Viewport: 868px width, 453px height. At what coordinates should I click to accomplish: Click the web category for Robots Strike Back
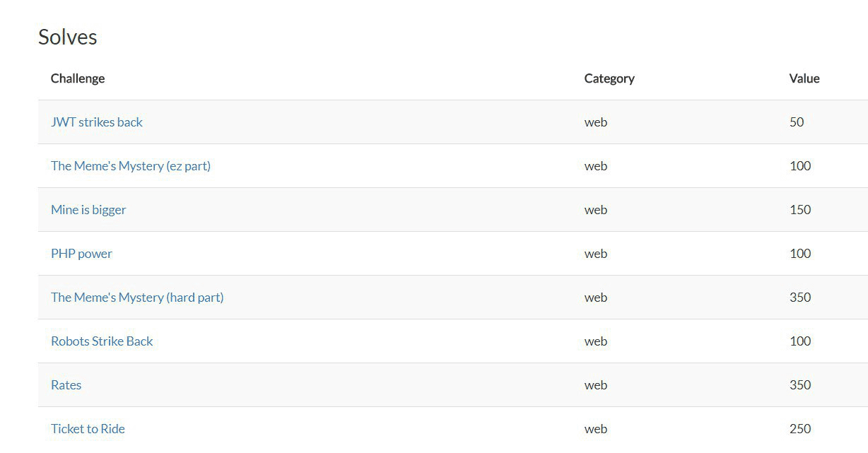tap(596, 341)
